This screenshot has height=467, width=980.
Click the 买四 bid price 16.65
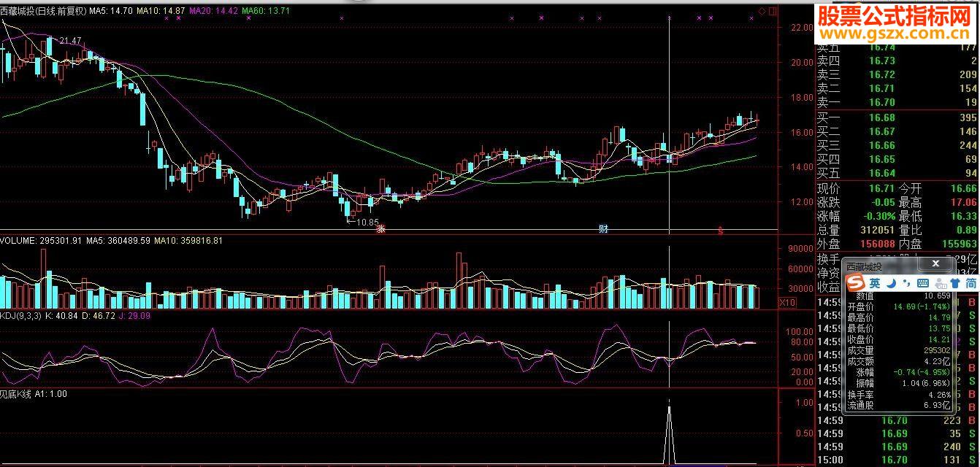click(882, 159)
